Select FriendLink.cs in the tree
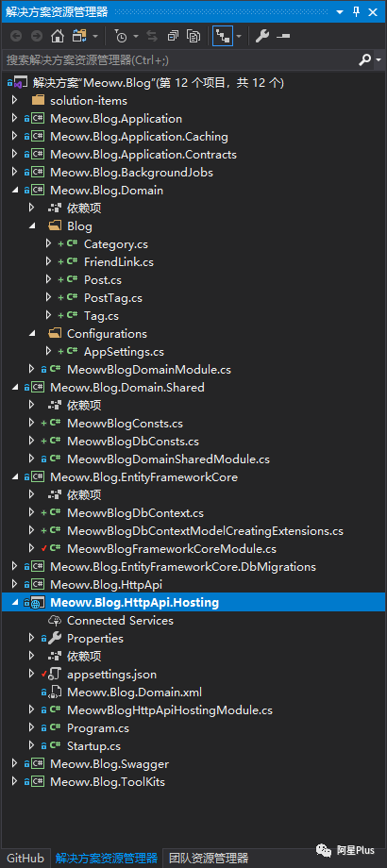This screenshot has width=387, height=868. 119,262
